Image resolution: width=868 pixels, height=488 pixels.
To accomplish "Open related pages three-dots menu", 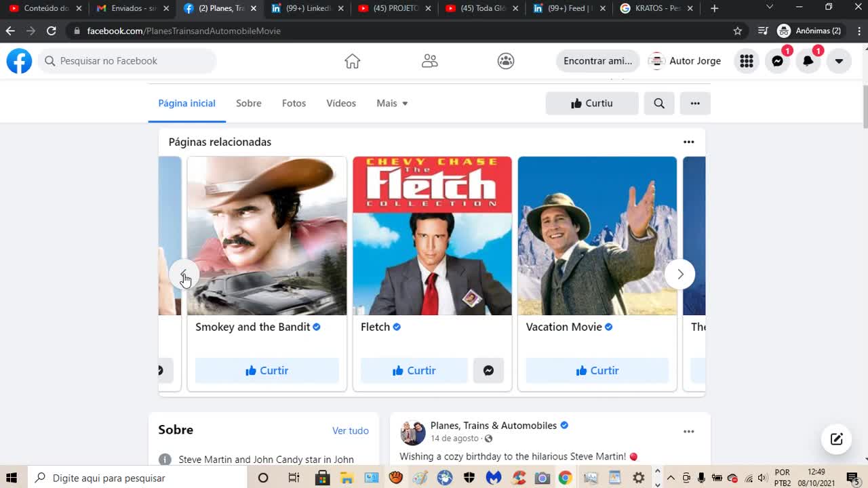I will (689, 142).
